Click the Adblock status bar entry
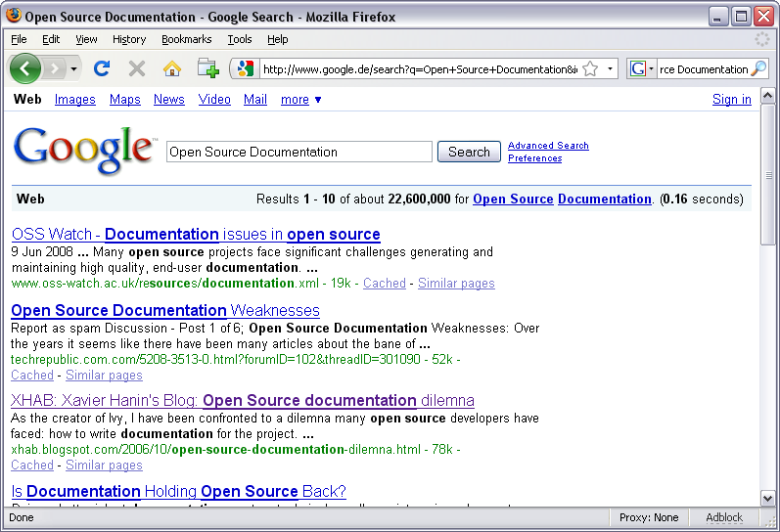This screenshot has height=532, width=780. (724, 517)
